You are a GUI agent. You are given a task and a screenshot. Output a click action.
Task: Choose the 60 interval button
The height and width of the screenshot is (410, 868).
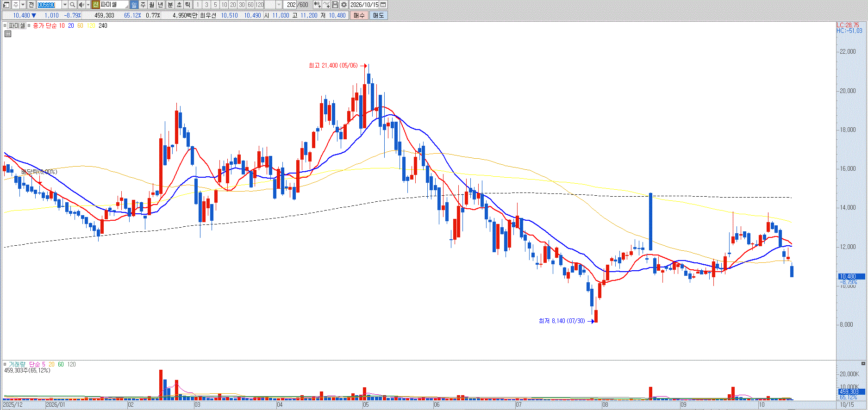tap(250, 5)
